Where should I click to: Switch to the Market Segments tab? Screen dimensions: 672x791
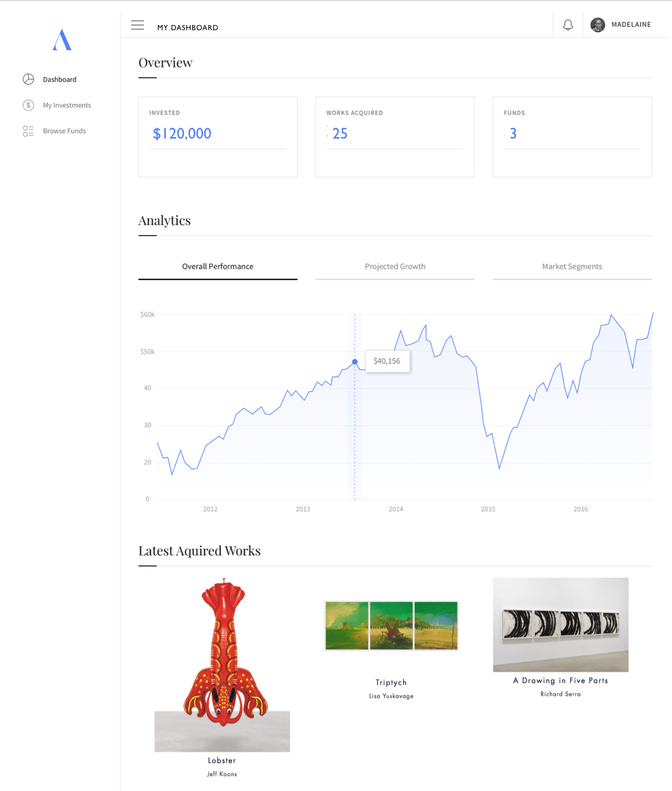click(572, 266)
